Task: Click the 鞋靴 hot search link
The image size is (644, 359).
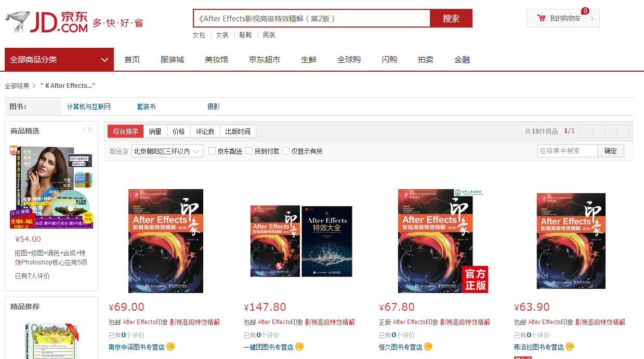Action: (x=245, y=35)
